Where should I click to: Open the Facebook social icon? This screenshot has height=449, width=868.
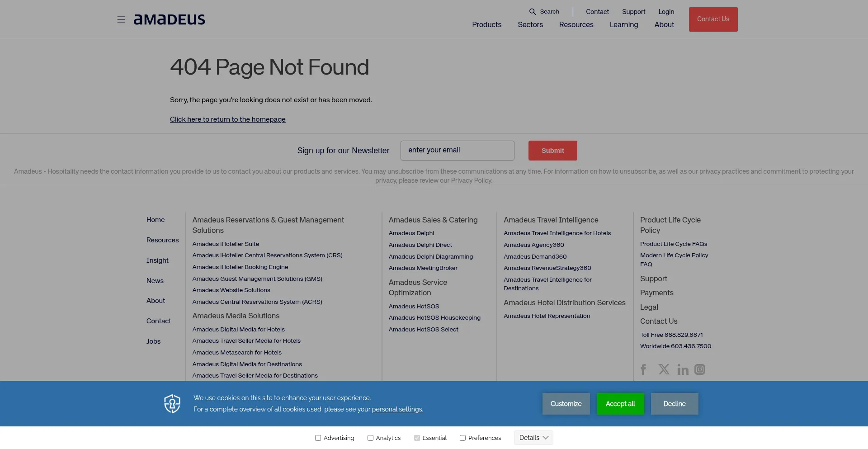coord(643,369)
